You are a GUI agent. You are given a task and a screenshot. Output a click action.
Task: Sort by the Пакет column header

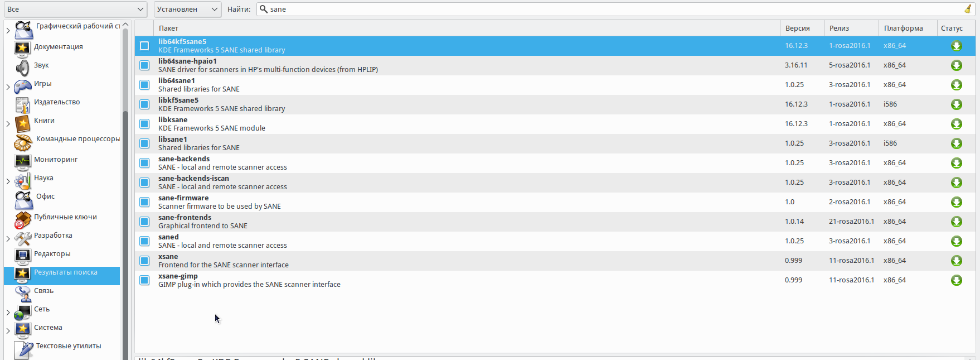(x=467, y=28)
